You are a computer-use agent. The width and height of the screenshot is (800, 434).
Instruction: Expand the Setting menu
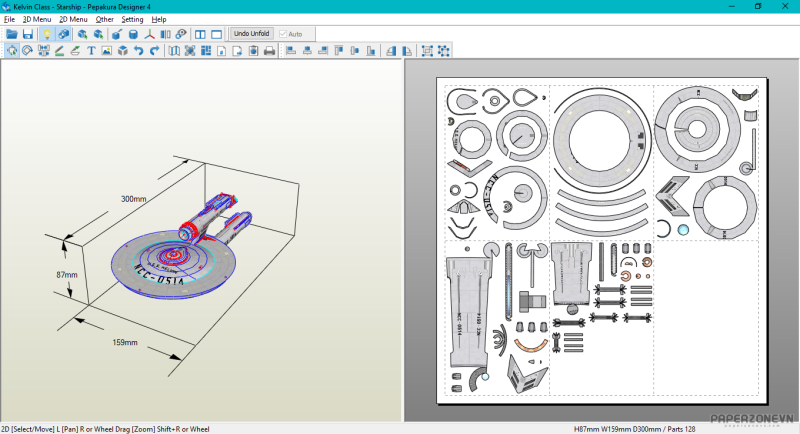coord(132,19)
